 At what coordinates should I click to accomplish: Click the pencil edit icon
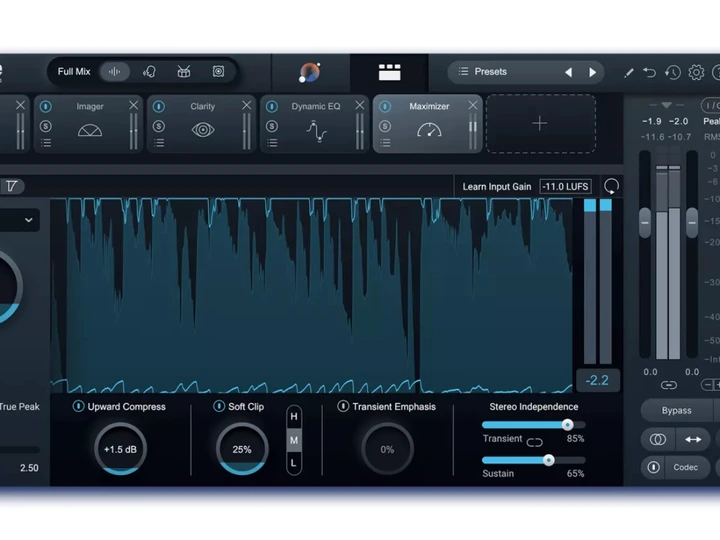[x=629, y=73]
